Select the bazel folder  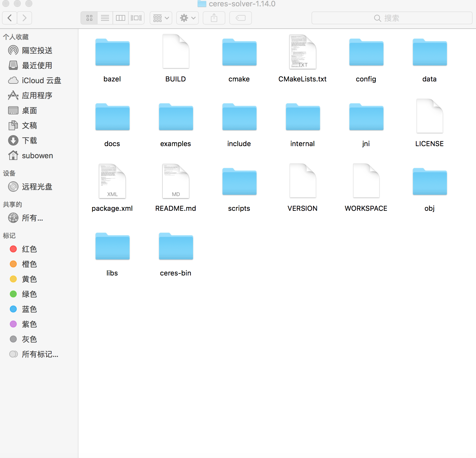point(112,52)
